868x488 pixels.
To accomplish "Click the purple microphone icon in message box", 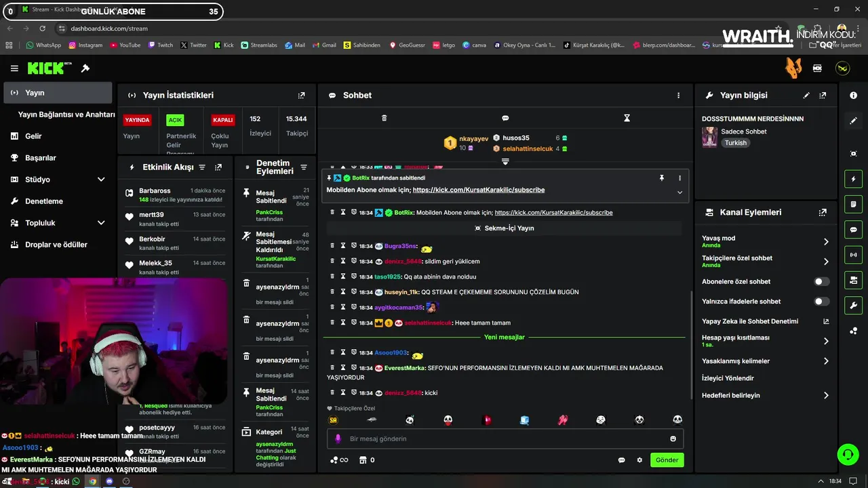I will [x=338, y=439].
